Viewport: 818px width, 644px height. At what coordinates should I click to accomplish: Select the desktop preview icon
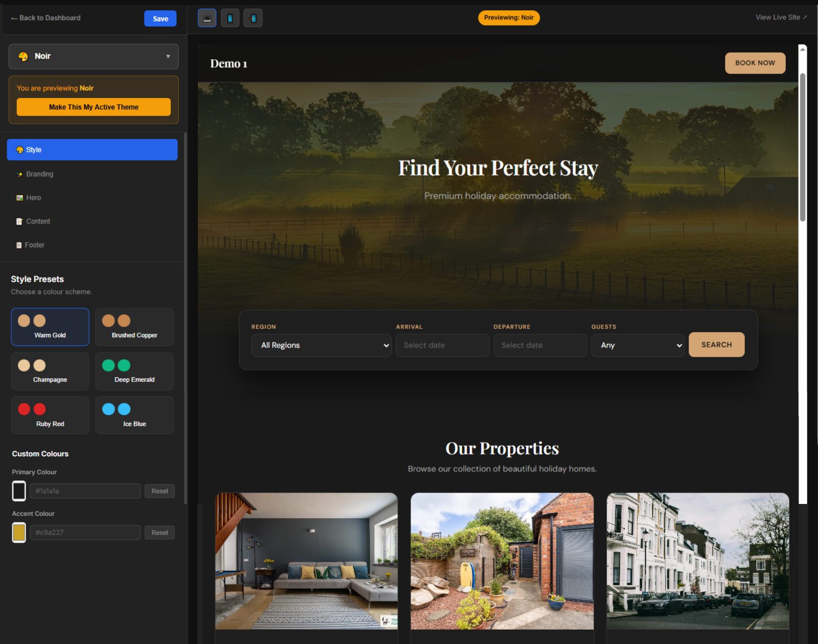[207, 18]
